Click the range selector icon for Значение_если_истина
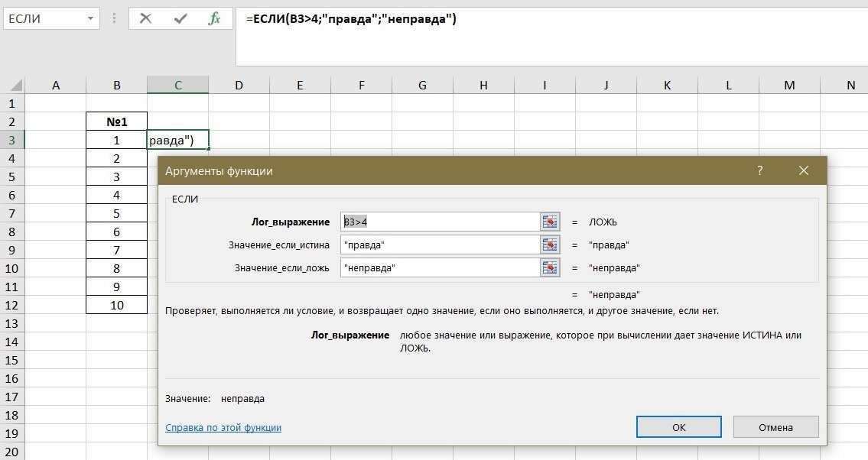 pyautogui.click(x=549, y=245)
